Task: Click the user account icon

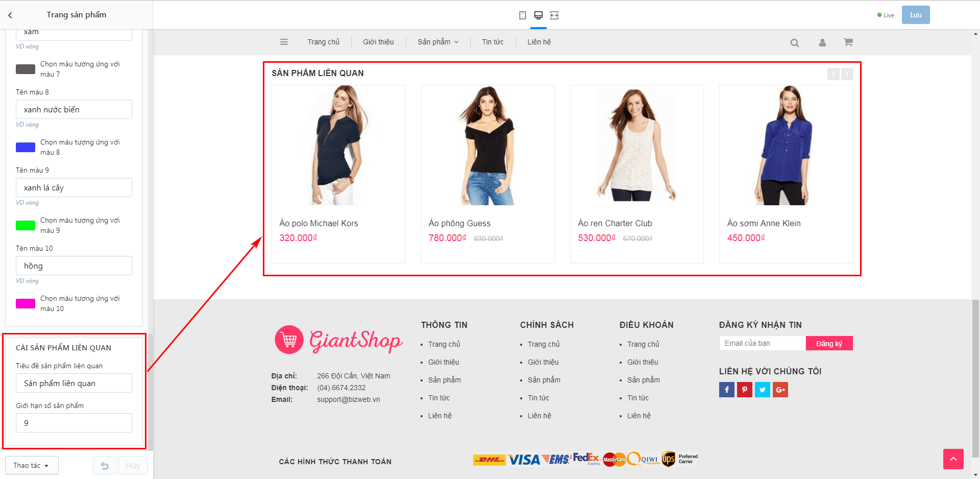Action: click(x=822, y=43)
